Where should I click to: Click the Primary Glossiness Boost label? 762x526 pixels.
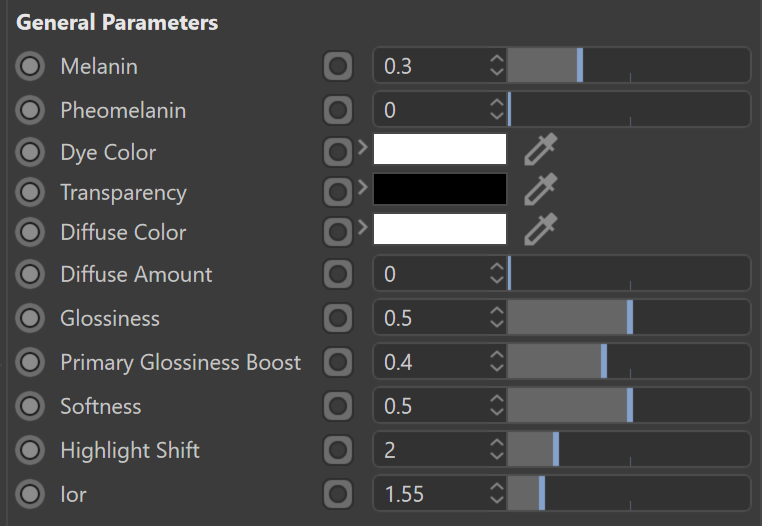pos(181,363)
